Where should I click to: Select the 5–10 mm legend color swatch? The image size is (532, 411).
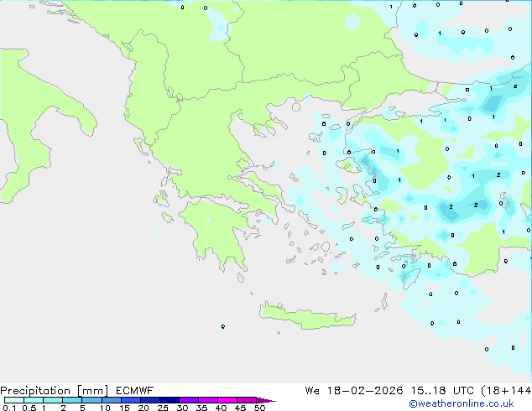click(x=91, y=400)
